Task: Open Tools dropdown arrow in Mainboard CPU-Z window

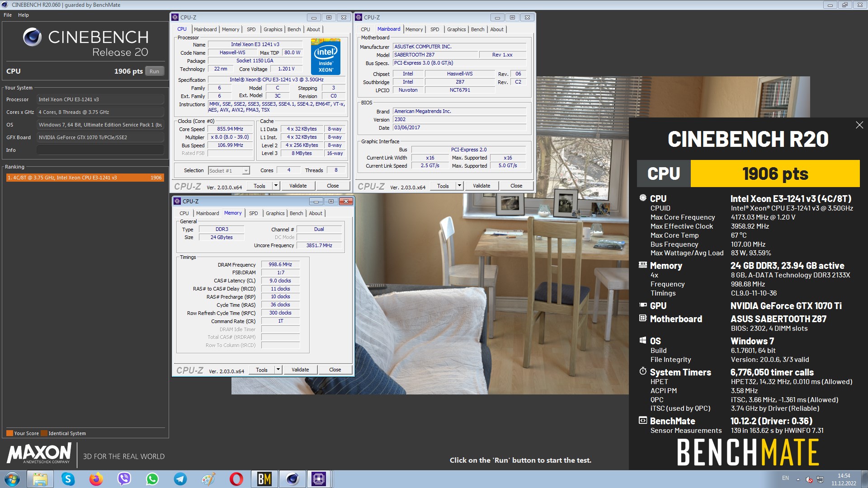Action: click(459, 186)
